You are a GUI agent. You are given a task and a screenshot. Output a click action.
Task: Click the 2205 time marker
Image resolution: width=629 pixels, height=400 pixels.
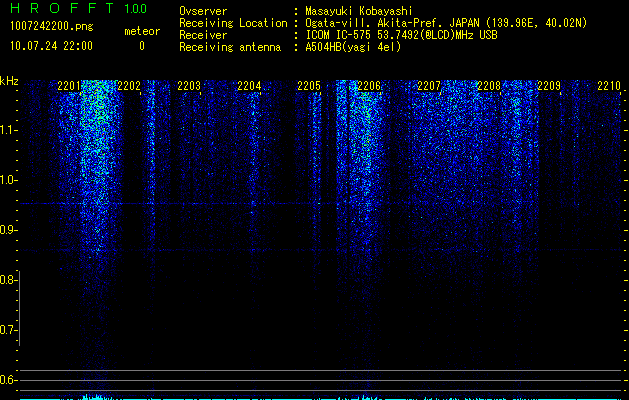309,86
